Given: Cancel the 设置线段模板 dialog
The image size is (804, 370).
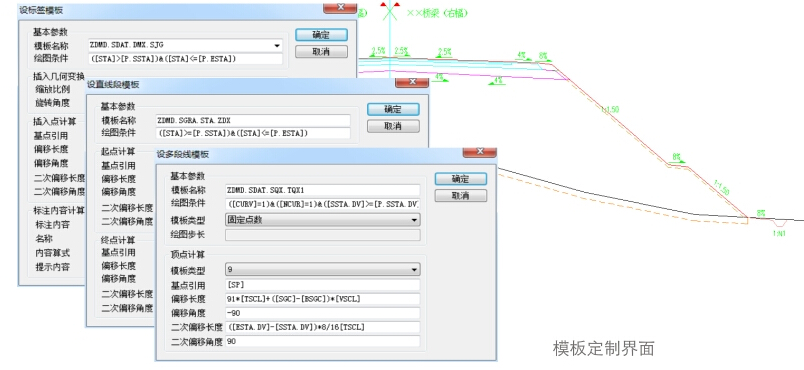Looking at the screenshot, I should (393, 126).
